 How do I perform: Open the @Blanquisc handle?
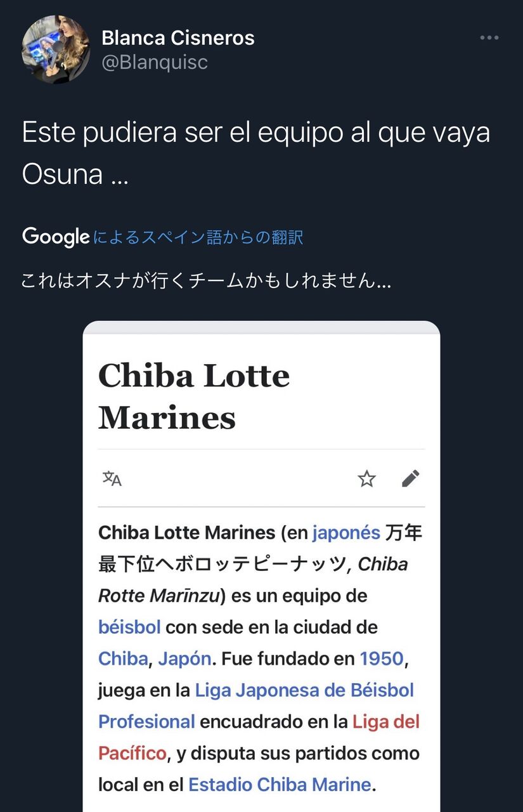155,62
